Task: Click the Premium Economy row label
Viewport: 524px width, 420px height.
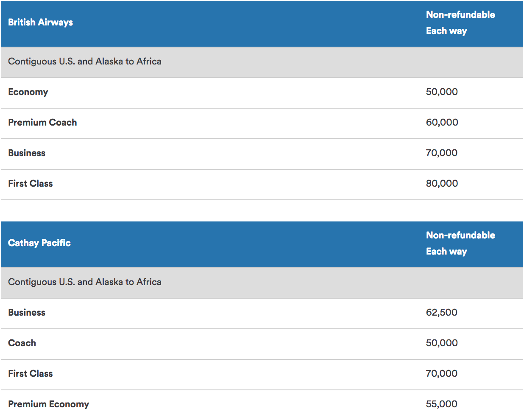Action: pos(49,404)
